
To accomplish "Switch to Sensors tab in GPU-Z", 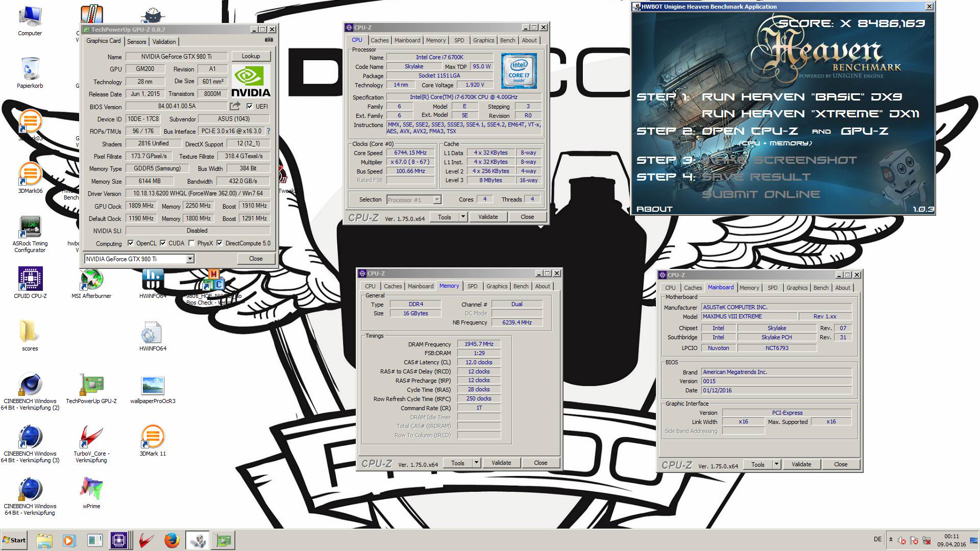I will pyautogui.click(x=136, y=42).
